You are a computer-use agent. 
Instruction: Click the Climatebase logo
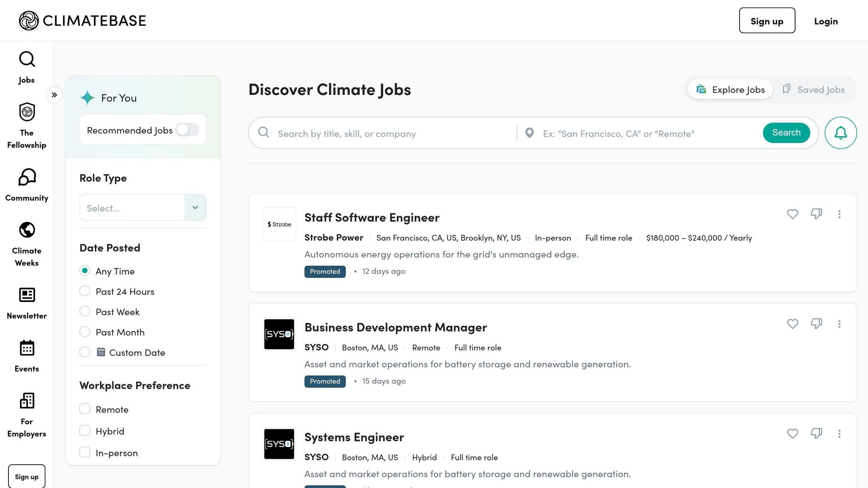(x=83, y=20)
